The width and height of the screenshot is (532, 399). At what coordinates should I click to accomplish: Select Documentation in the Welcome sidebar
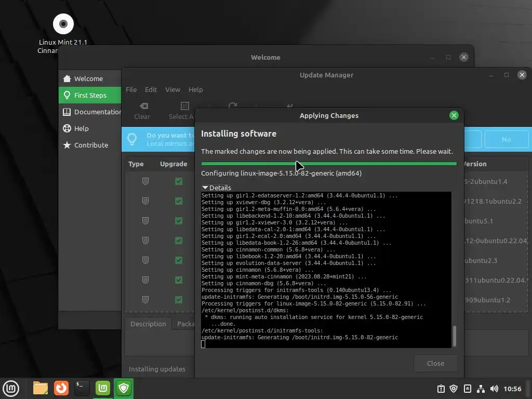[90, 112]
